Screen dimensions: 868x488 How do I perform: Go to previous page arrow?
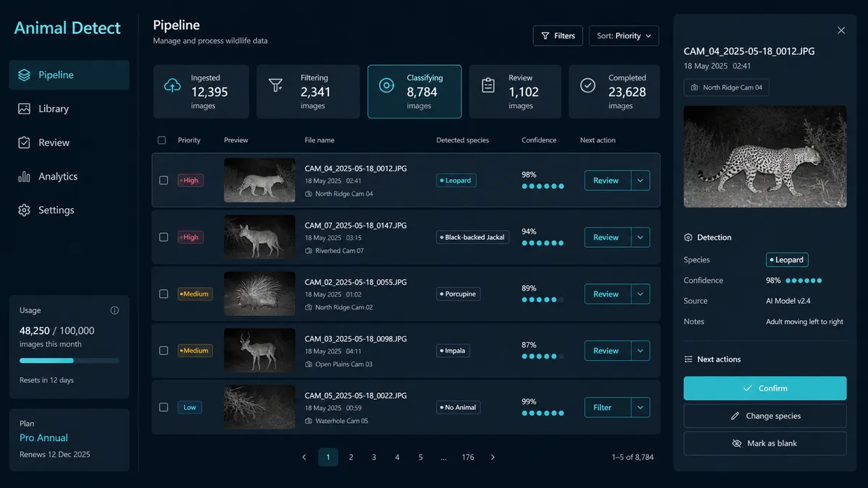tap(305, 457)
